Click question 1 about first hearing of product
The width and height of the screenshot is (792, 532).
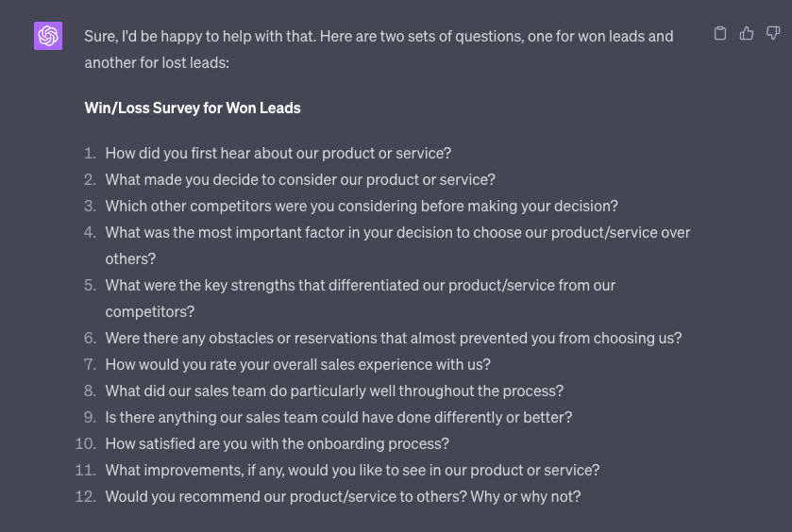[278, 153]
